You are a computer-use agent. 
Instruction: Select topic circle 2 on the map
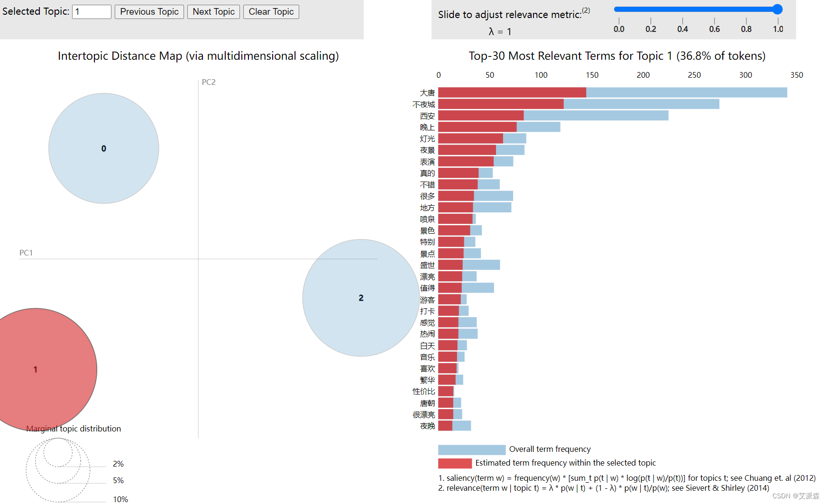[x=361, y=298]
